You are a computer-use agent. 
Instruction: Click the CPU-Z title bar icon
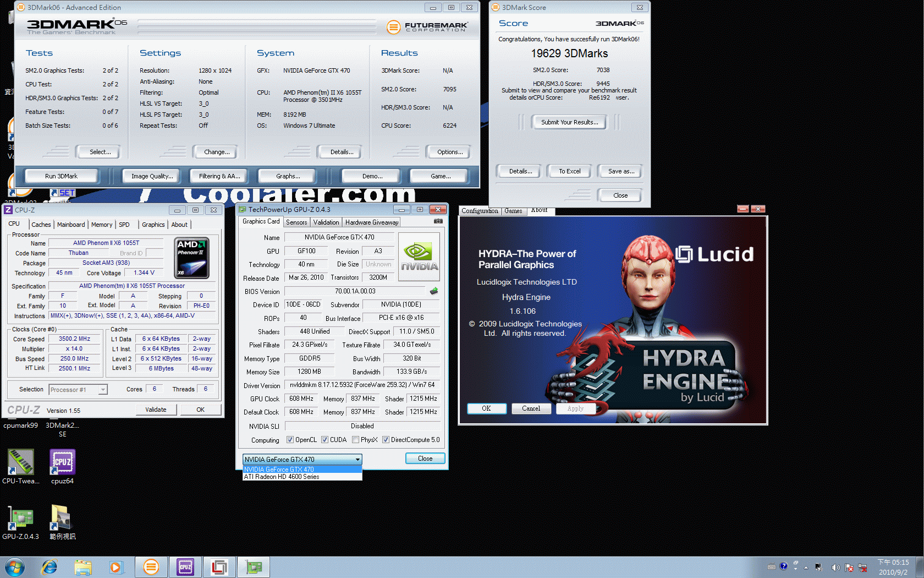click(x=8, y=210)
